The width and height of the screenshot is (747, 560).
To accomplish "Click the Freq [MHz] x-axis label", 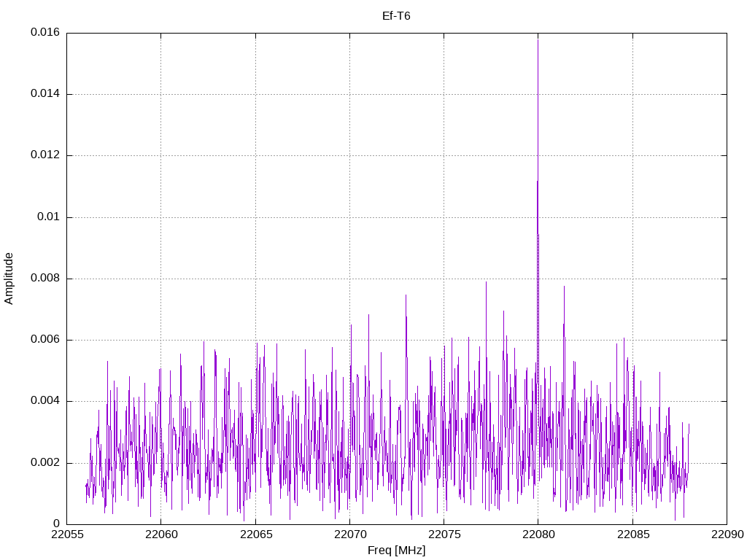I will click(x=396, y=550).
